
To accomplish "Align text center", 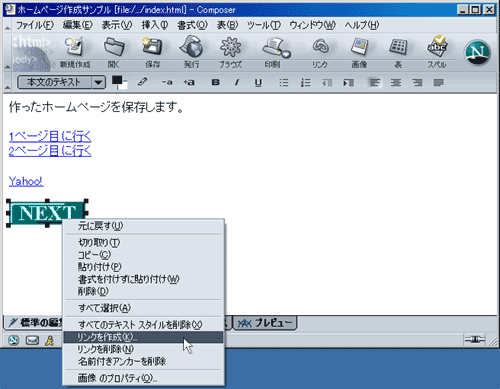I will click(x=396, y=82).
